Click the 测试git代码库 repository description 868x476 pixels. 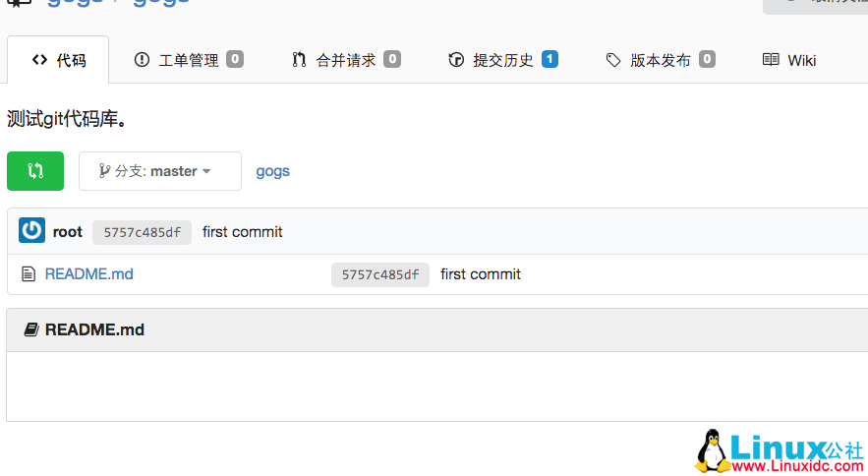click(x=67, y=119)
